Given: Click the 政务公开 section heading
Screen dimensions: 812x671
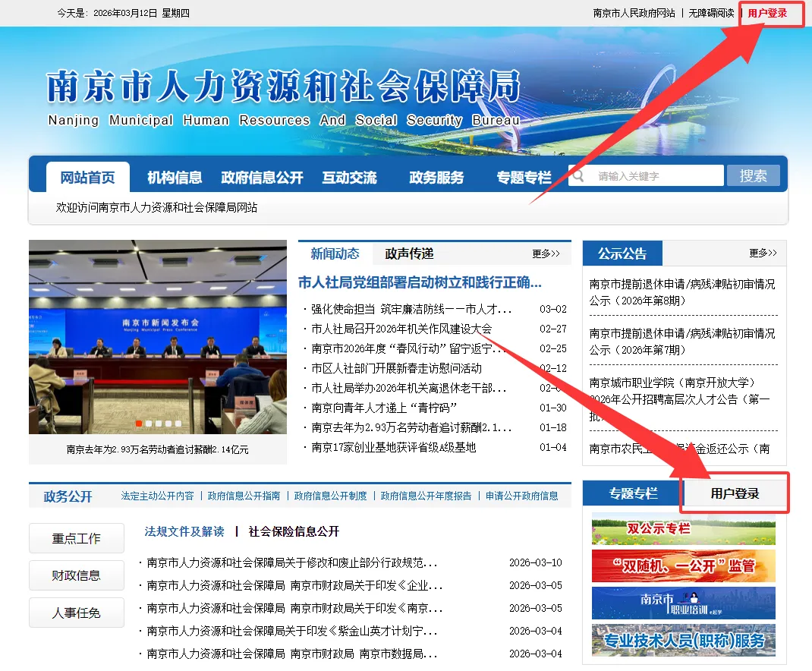Looking at the screenshot, I should pyautogui.click(x=68, y=496).
